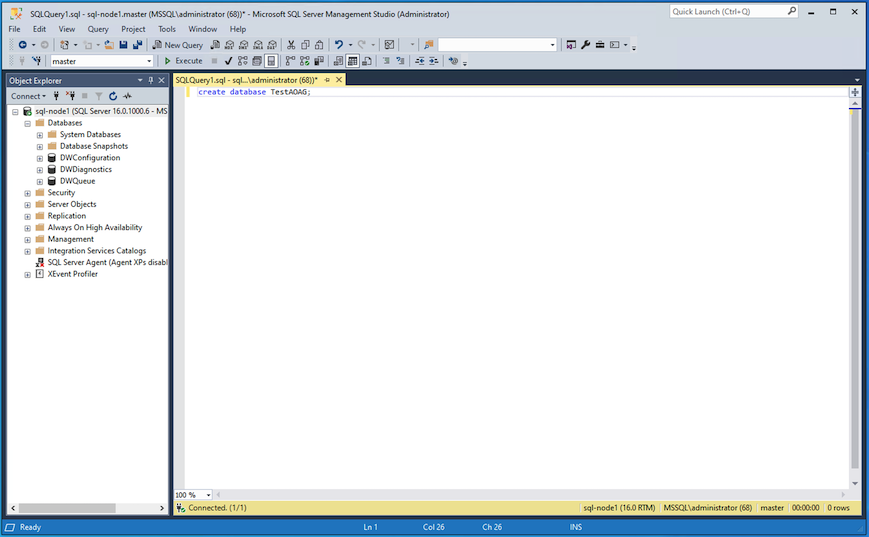Close the SQLQuery1.sql tab

(339, 80)
